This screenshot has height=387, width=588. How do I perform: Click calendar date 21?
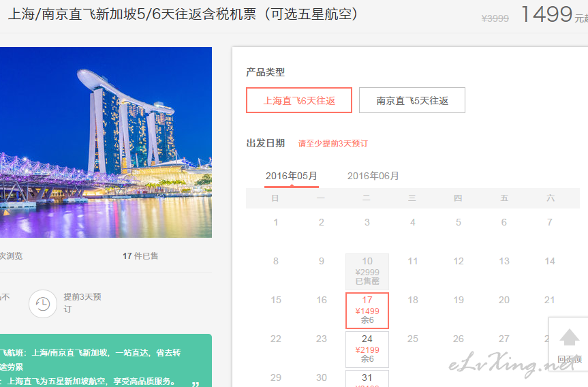click(550, 300)
